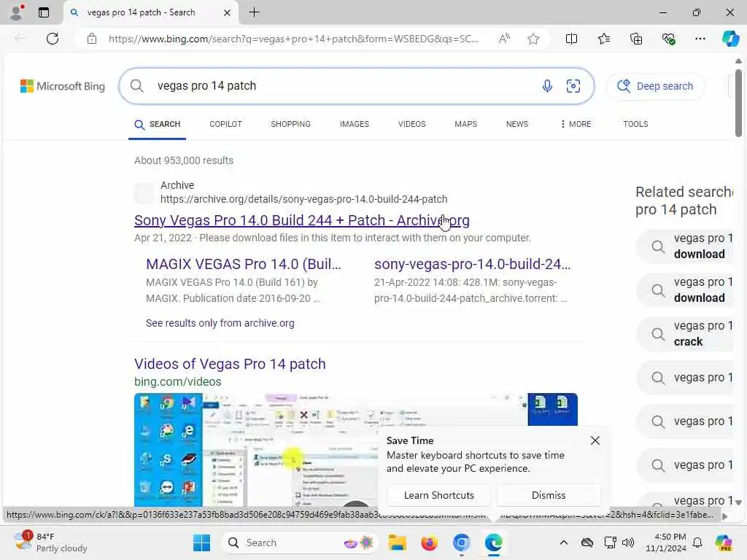Go to the Microsoft Bing home logo

pos(63,86)
